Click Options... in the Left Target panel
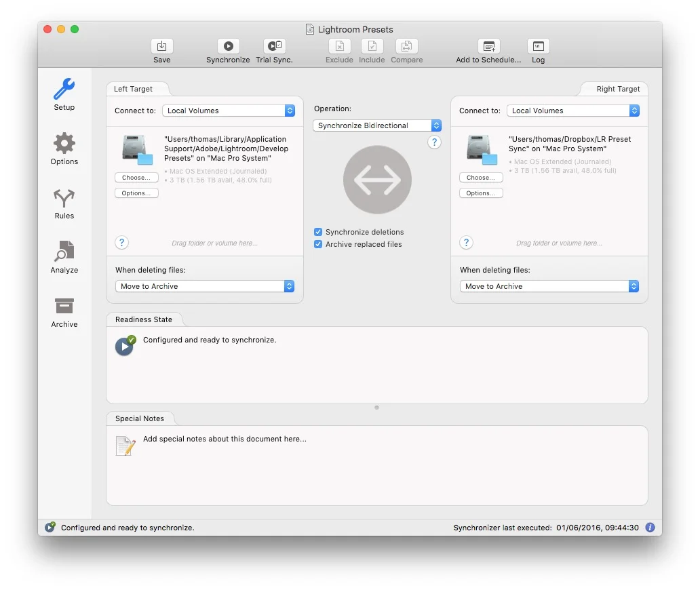 click(x=136, y=193)
